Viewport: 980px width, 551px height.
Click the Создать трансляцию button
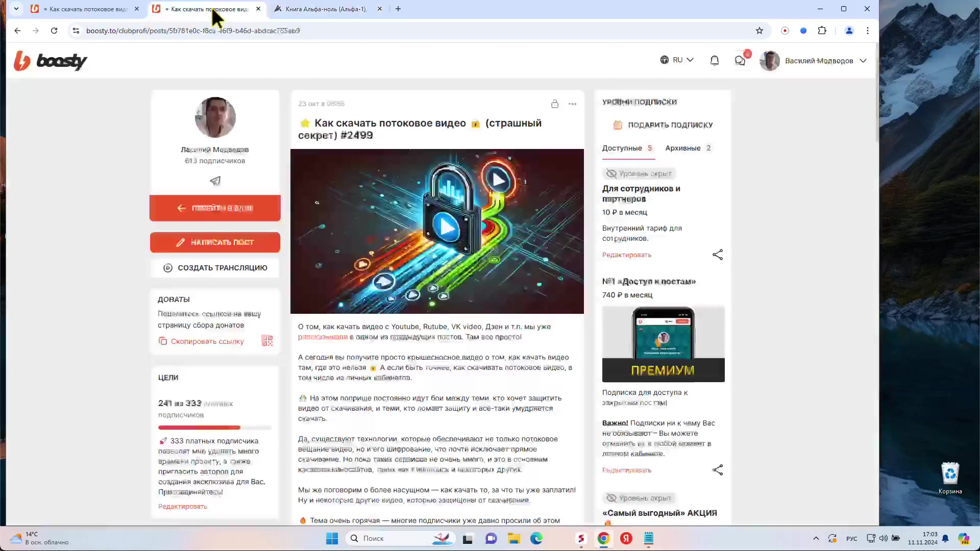pyautogui.click(x=215, y=268)
